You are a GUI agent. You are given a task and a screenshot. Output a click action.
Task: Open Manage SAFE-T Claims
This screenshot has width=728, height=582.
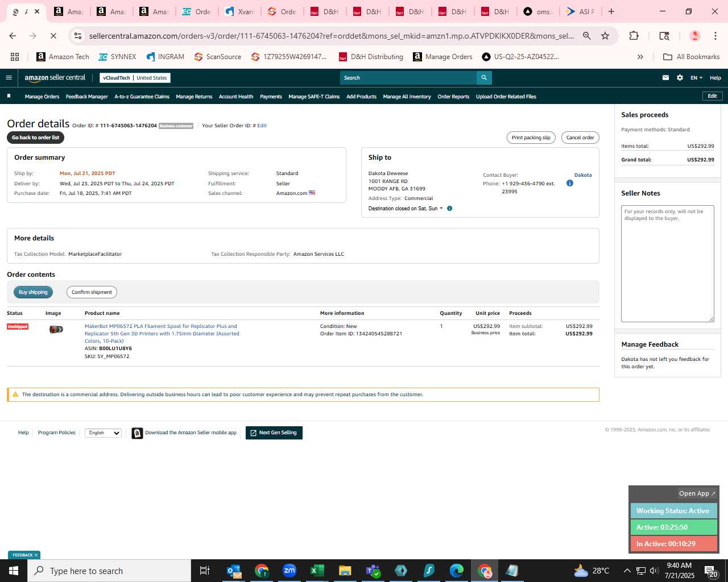click(x=314, y=97)
